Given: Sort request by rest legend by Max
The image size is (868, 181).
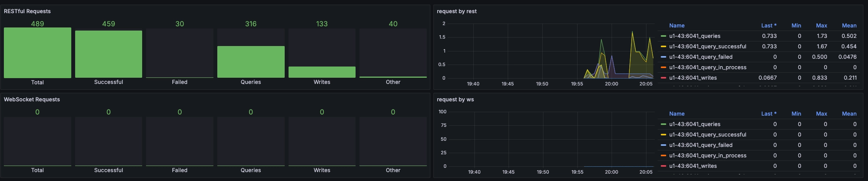Looking at the screenshot, I should (x=821, y=26).
